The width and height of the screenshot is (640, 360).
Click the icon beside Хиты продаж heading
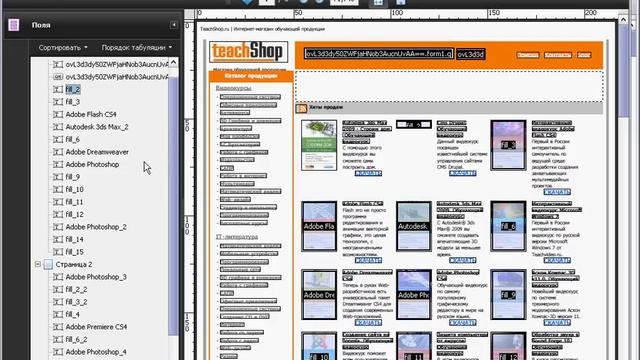pyautogui.click(x=302, y=108)
